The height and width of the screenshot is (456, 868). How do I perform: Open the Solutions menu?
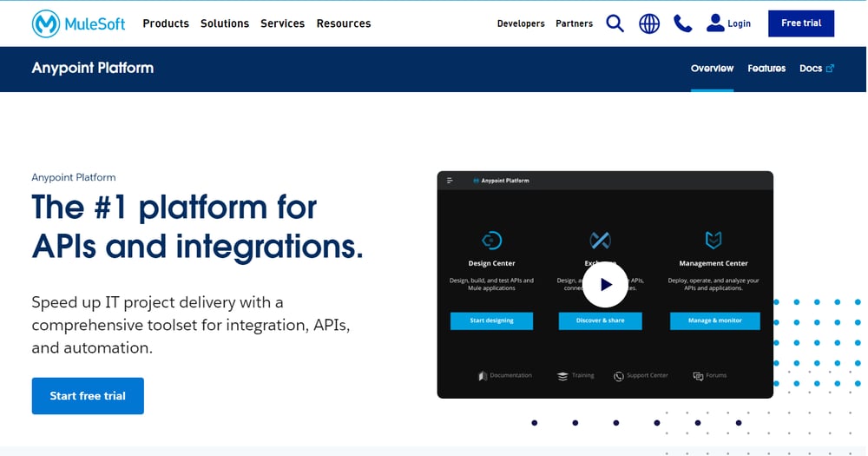(225, 23)
